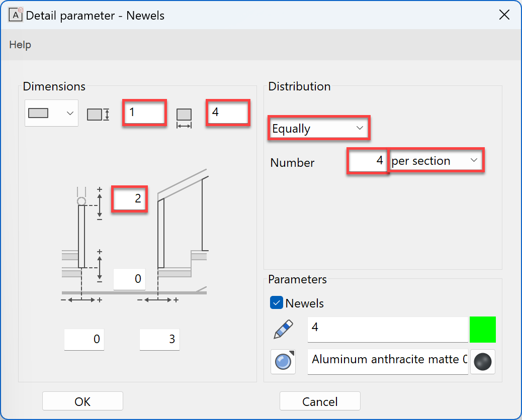Click the dark sphere material preview
The image size is (522, 420).
click(x=482, y=362)
